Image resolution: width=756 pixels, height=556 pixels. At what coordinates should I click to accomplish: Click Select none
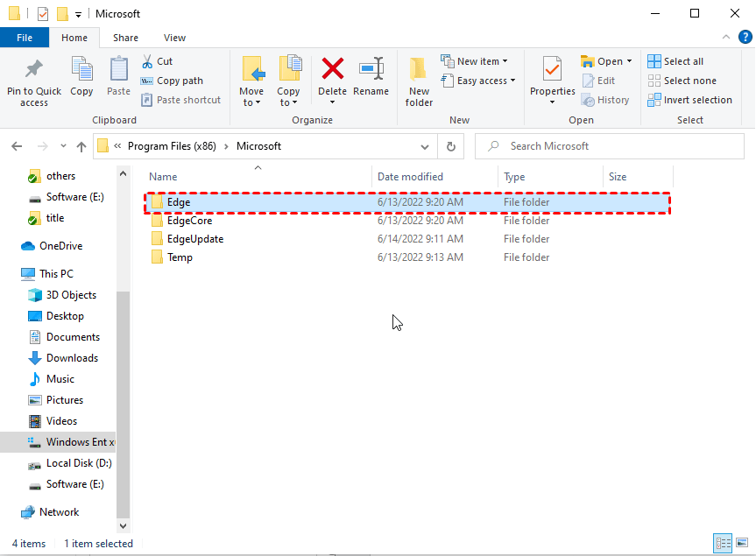(x=682, y=81)
